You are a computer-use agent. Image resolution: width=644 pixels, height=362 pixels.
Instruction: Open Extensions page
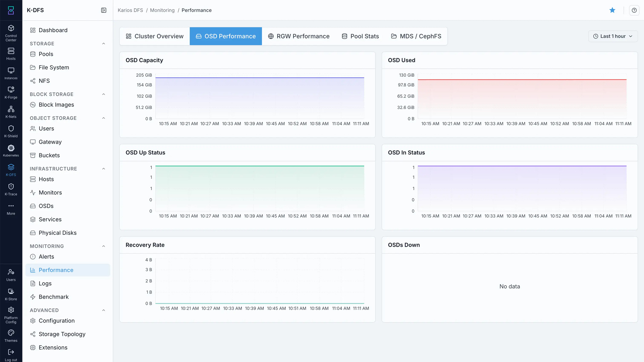point(68,347)
